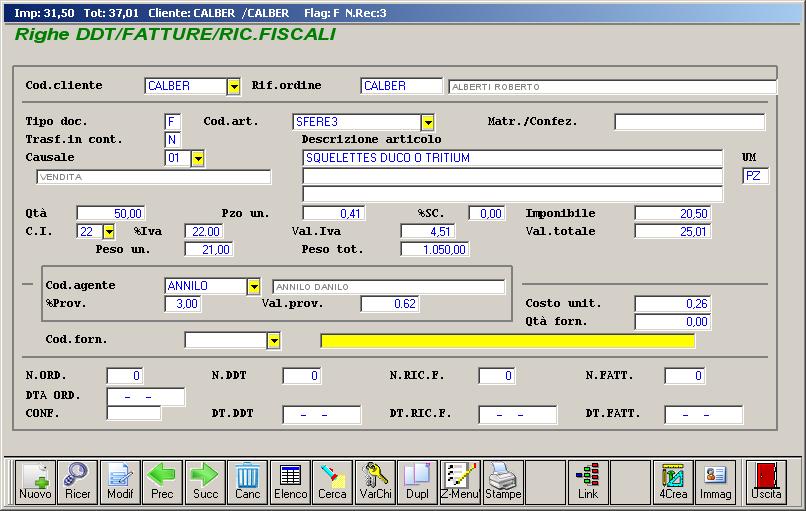Expand the Cod.art. dropdown arrow
806x511 pixels.
point(428,122)
